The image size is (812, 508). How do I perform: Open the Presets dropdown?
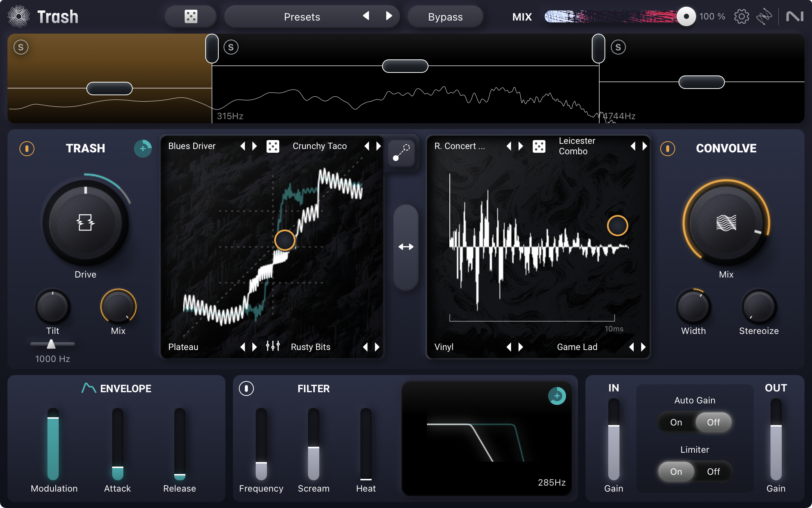[x=302, y=16]
